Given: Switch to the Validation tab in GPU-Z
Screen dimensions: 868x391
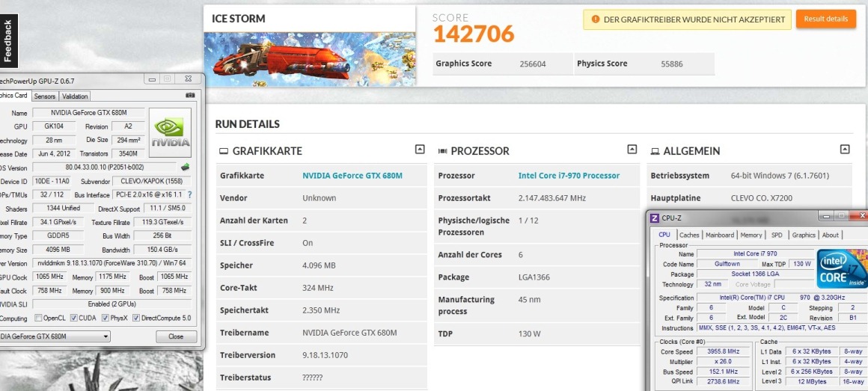Looking at the screenshot, I should 75,96.
